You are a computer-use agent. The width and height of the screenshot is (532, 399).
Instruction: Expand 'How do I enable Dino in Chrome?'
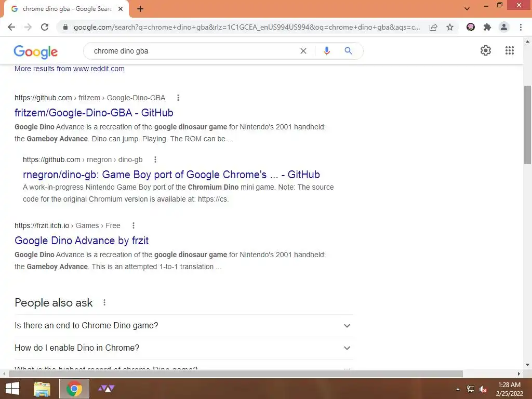pyautogui.click(x=184, y=348)
